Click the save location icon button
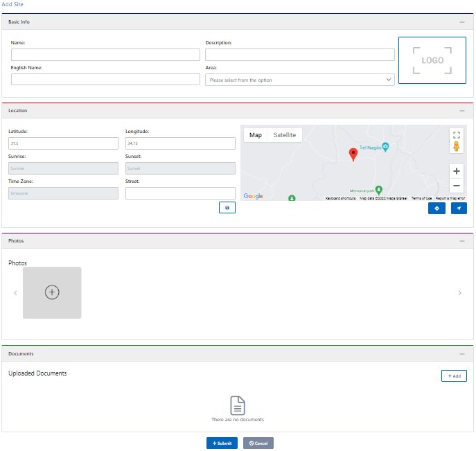The height and width of the screenshot is (451, 476). (227, 208)
